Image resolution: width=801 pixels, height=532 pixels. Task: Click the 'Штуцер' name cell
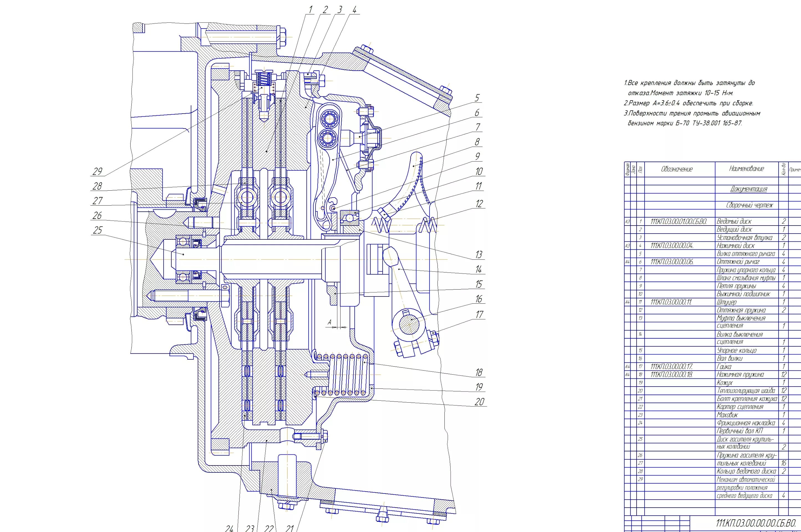tap(727, 302)
